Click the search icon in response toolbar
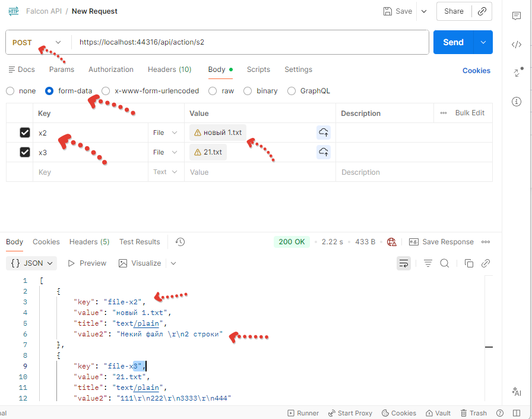The width and height of the screenshot is (532, 419). 445,263
